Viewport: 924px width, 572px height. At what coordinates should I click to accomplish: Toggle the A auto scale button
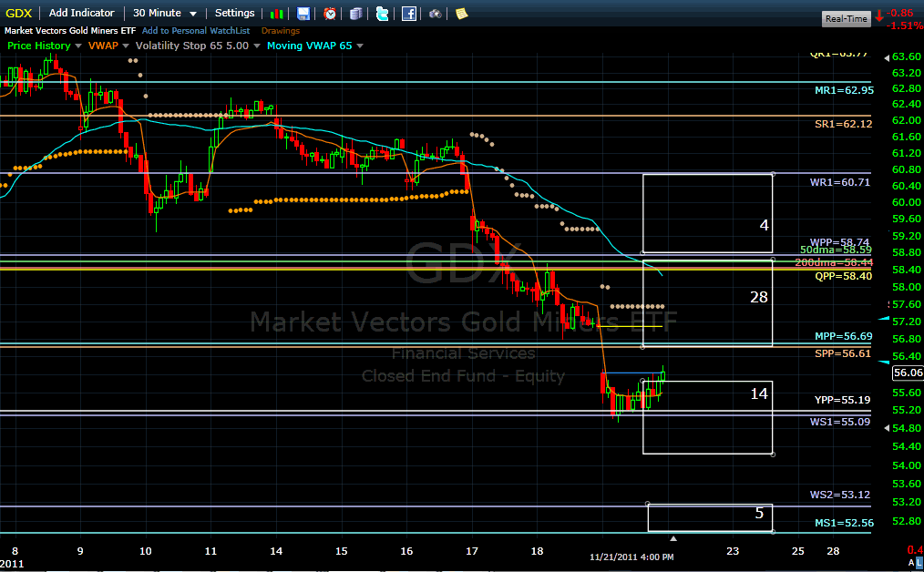(x=911, y=563)
